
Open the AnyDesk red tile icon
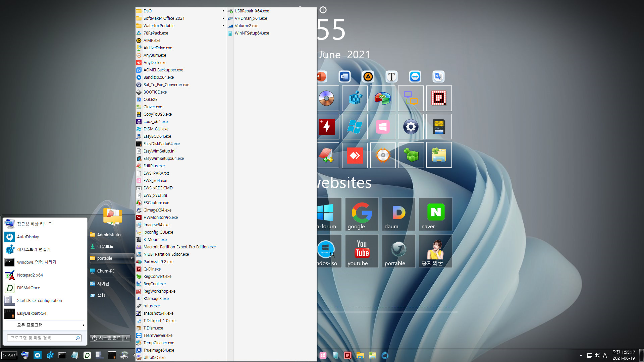point(355,155)
